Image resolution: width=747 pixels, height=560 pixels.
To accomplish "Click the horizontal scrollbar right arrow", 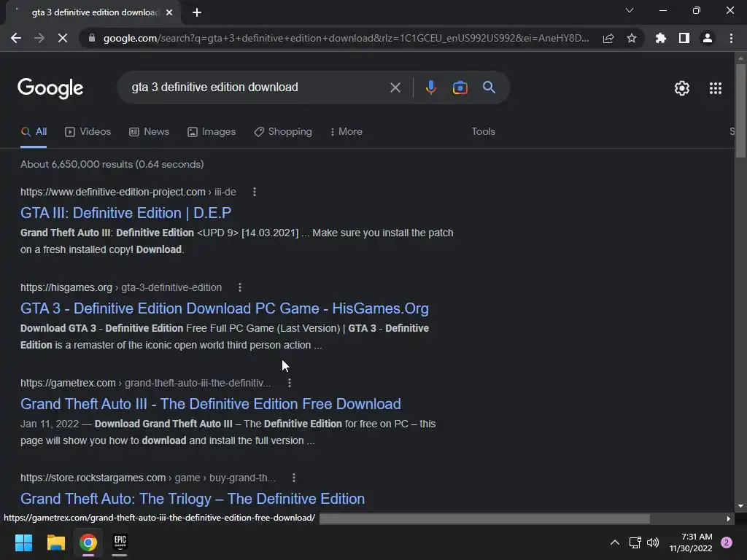I will tap(729, 518).
